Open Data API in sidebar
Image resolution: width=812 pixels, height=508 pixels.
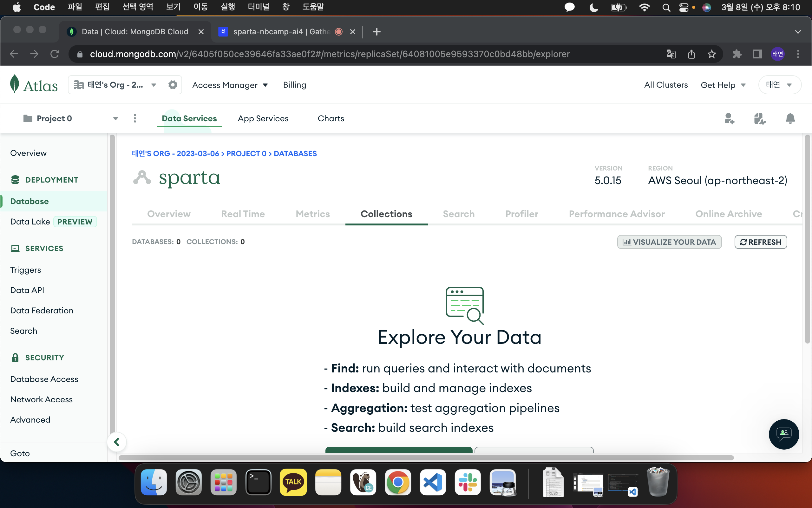27,290
